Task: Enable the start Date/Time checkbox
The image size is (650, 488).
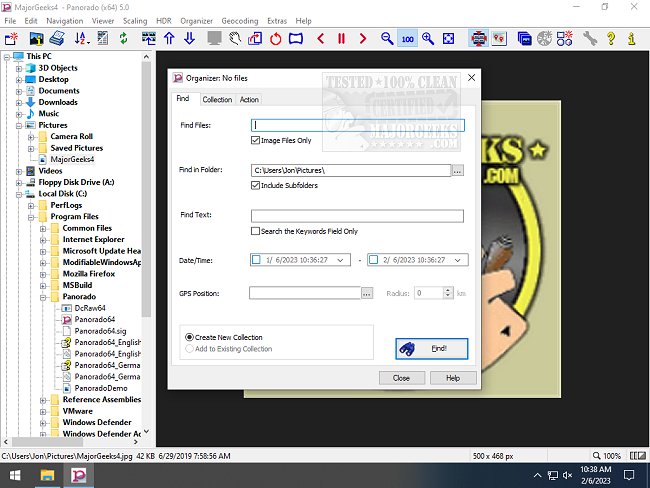Action: 256,260
